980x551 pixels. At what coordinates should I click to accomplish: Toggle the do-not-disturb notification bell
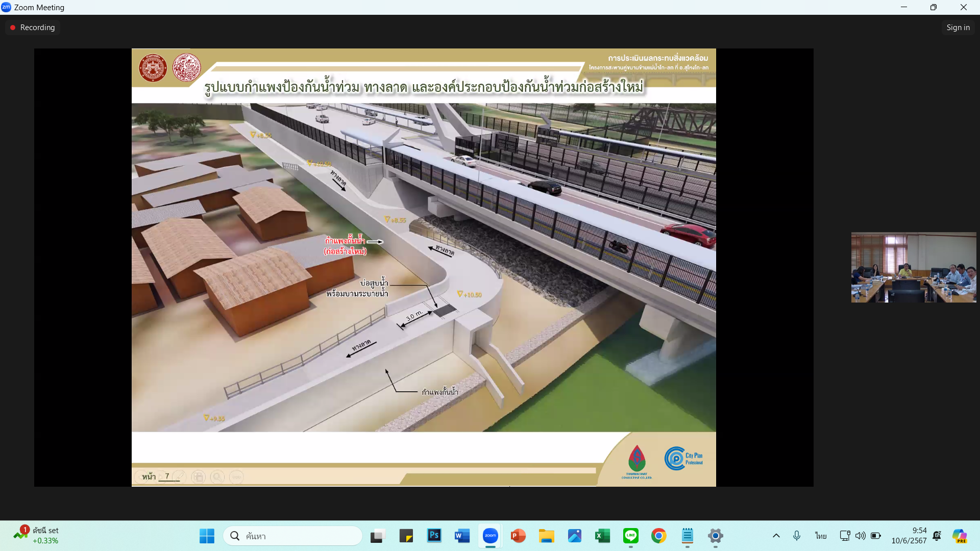pyautogui.click(x=937, y=536)
